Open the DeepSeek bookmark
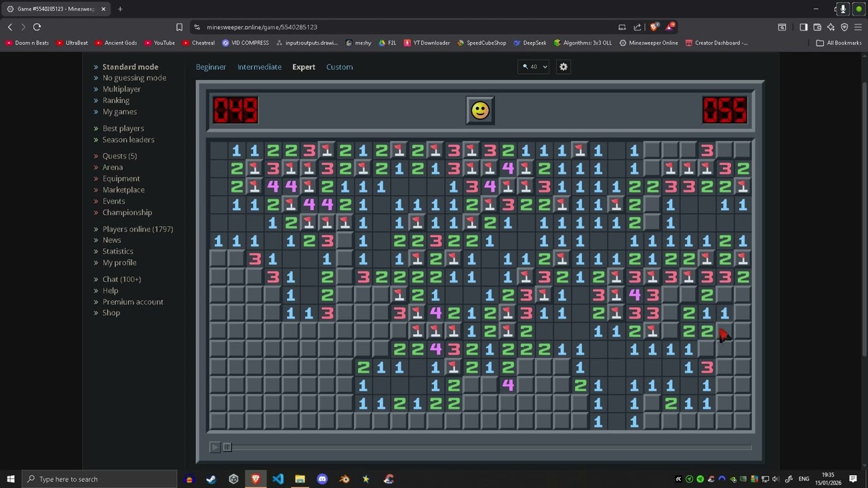868x488 pixels. tap(530, 43)
